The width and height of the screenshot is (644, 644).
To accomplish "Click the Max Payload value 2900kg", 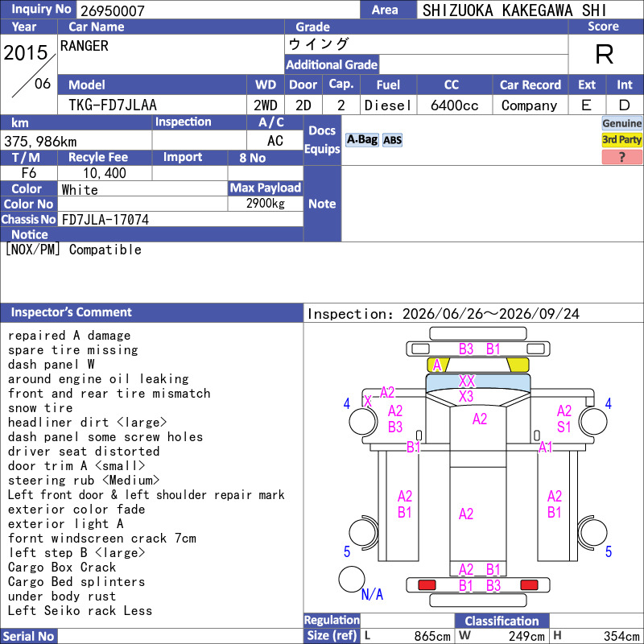I will [x=266, y=204].
